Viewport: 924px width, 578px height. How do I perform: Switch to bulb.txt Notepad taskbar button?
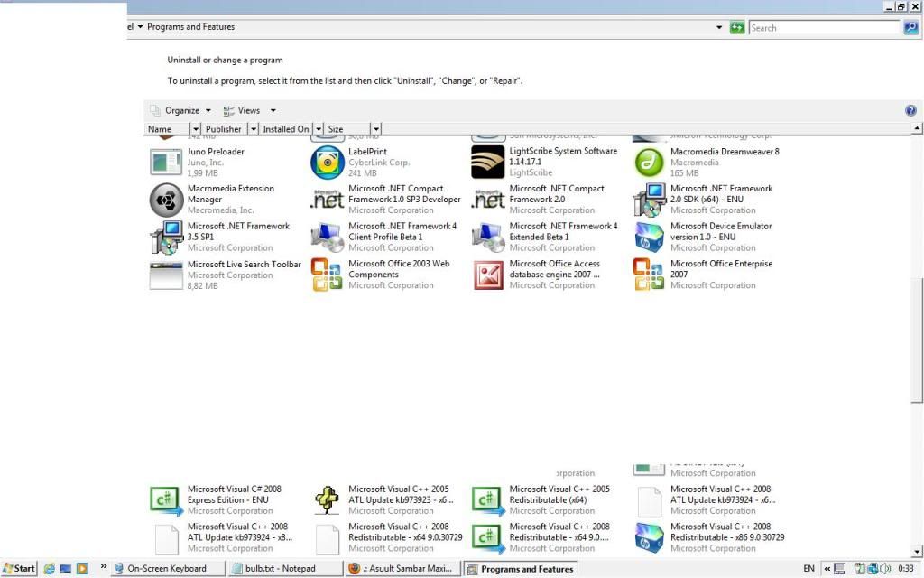280,568
